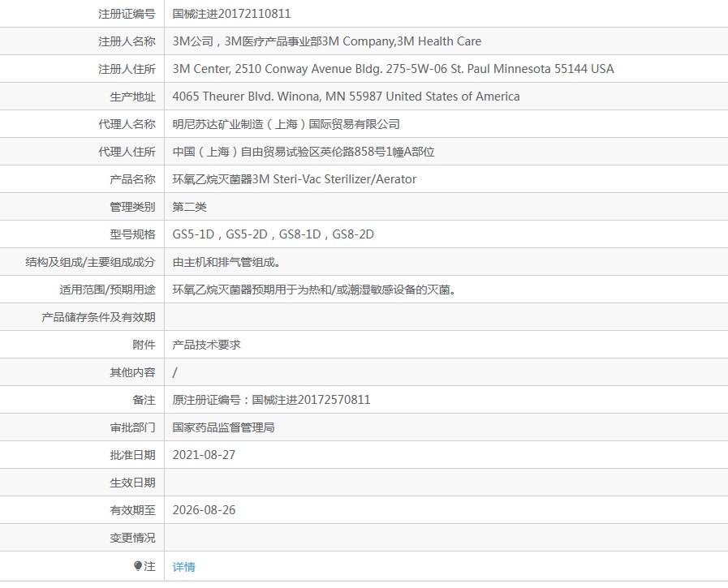Screen dimensions: 728x588
Task: Select remark 原注册证编号：国械注进20172570811
Action: click(x=271, y=400)
